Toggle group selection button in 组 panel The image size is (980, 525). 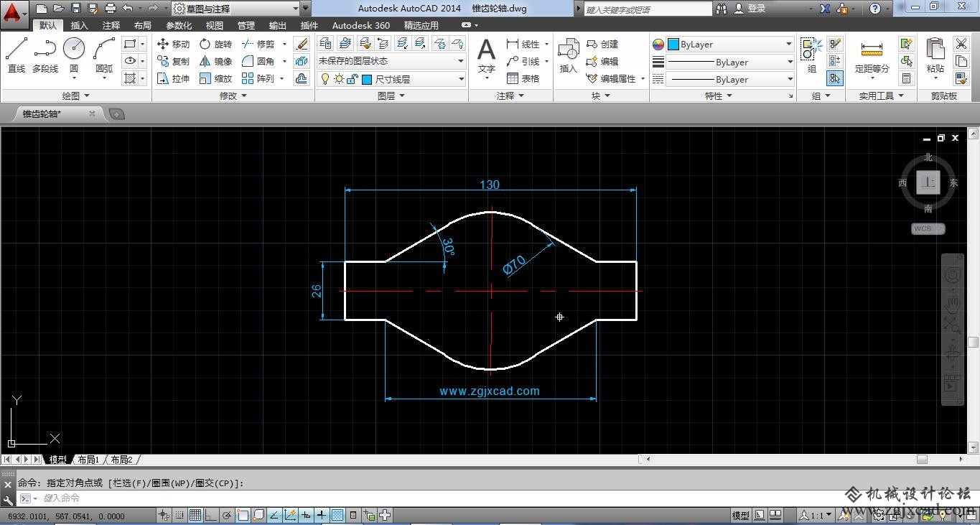[834, 78]
